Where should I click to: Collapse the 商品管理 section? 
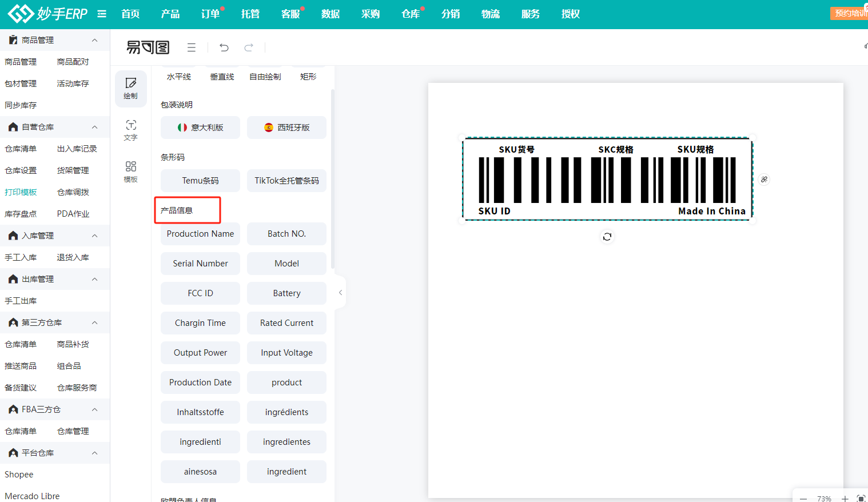tap(95, 40)
